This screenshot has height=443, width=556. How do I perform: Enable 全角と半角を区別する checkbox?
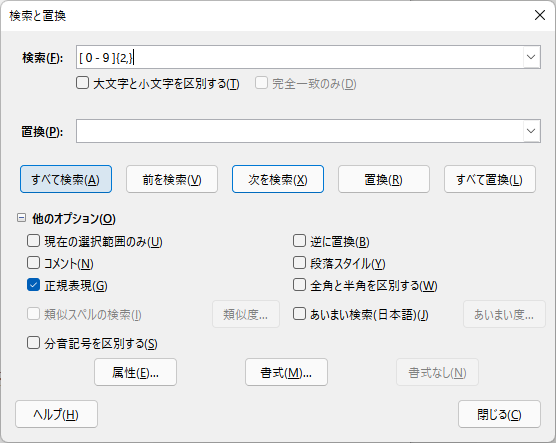pyautogui.click(x=299, y=285)
